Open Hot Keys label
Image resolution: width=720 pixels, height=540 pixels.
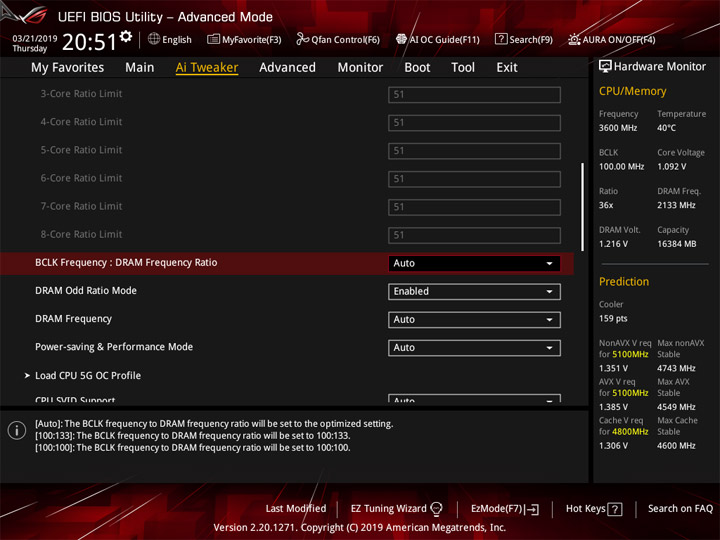585,508
